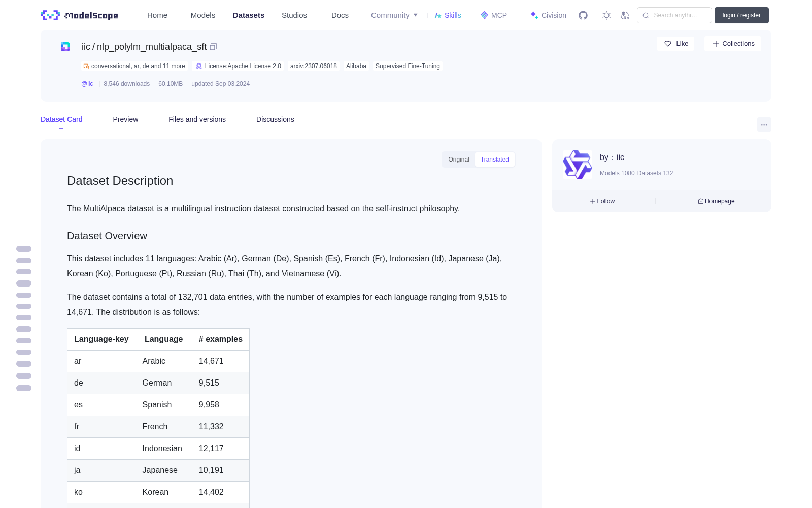Viewport: 812px width, 508px height.
Task: Visit the iic Homepage link
Action: point(716,201)
